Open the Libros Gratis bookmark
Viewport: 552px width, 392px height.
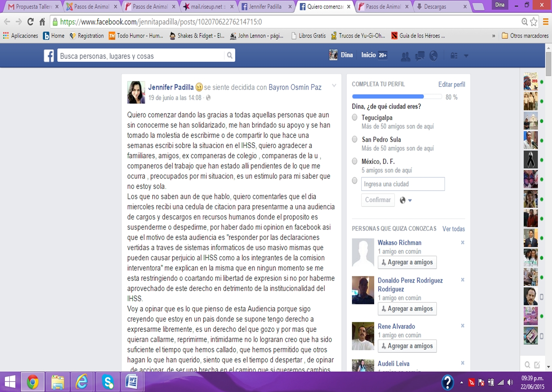[x=308, y=36]
